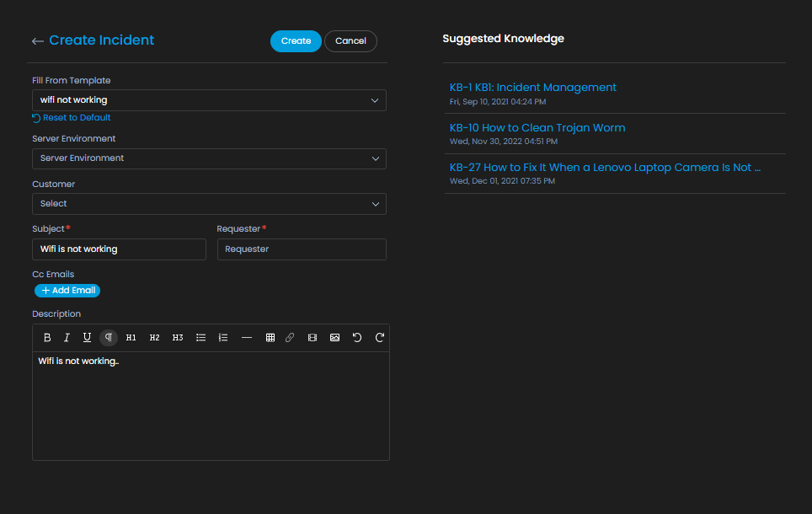Click the Requester input field

[x=302, y=249]
